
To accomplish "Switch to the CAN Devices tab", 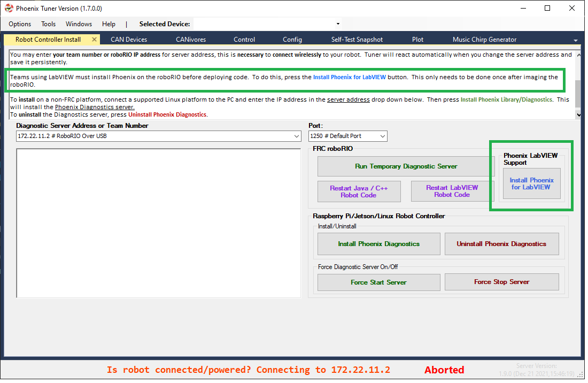I will pos(129,40).
